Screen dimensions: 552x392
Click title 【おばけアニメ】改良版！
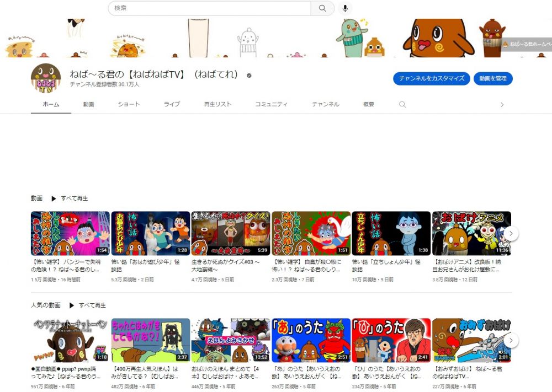pyautogui.click(x=467, y=265)
